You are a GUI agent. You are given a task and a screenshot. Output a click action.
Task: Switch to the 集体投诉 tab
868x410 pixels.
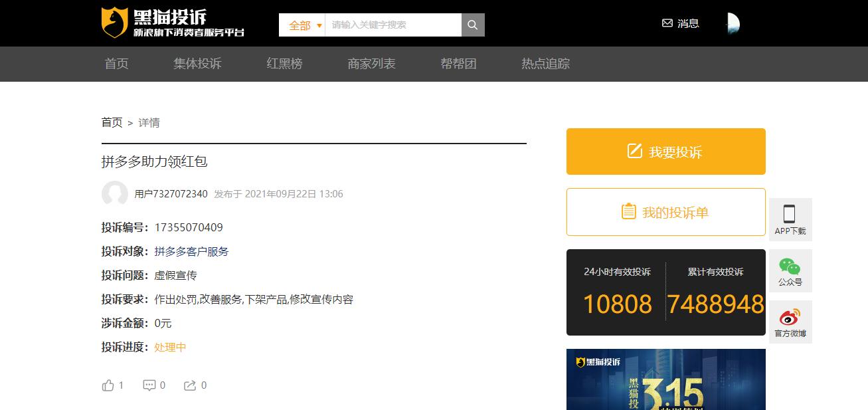[x=197, y=64]
